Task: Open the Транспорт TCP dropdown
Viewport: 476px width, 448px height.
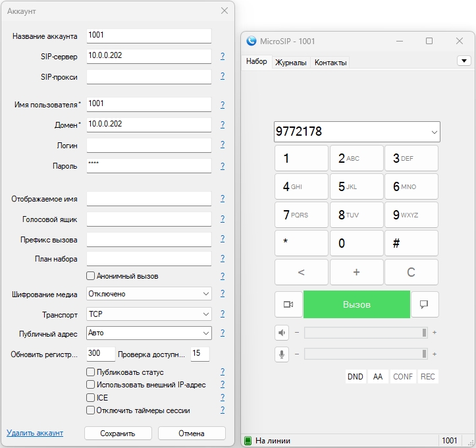Action: tap(149, 314)
